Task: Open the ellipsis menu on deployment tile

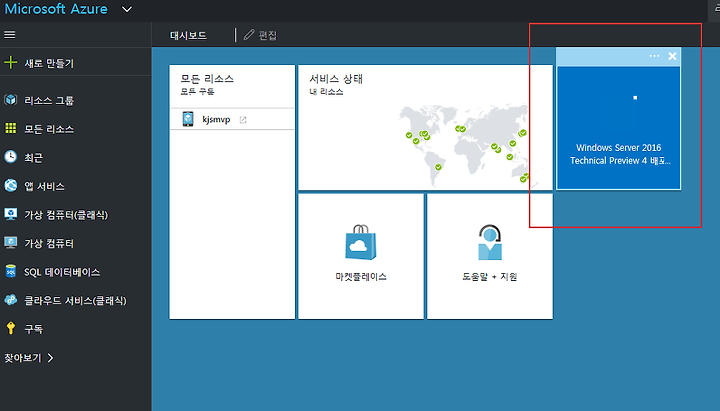Action: (x=654, y=56)
